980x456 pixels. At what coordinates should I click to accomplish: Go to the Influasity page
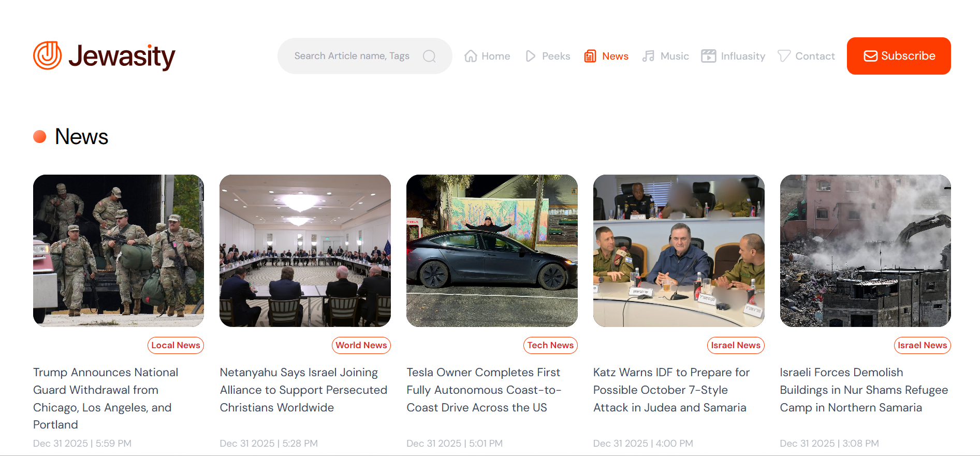point(742,56)
